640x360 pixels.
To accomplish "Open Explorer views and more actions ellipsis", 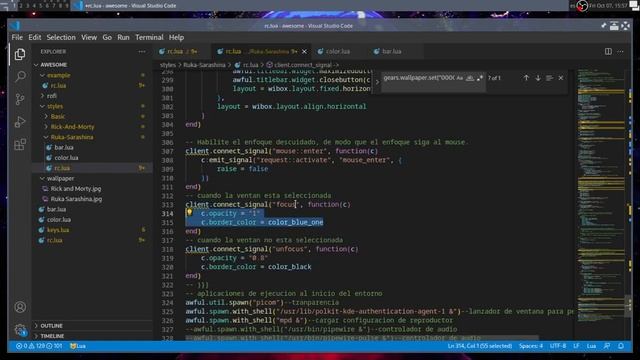I will click(x=142, y=52).
